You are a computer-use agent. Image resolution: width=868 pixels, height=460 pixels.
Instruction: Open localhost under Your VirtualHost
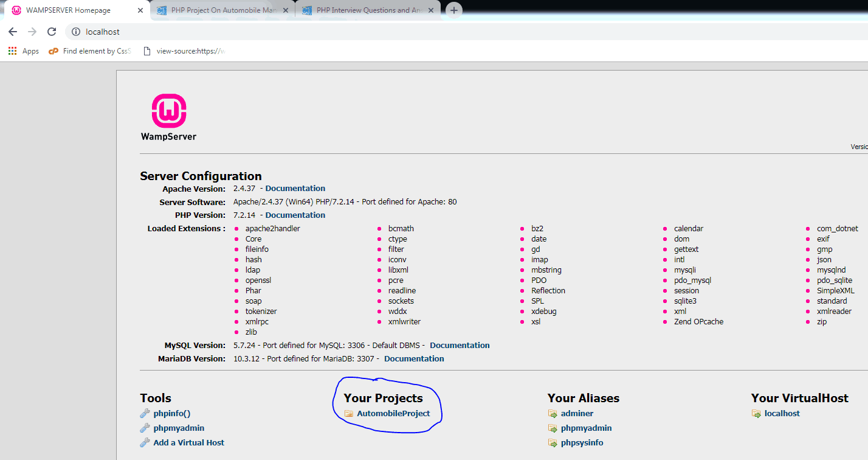pyautogui.click(x=782, y=414)
